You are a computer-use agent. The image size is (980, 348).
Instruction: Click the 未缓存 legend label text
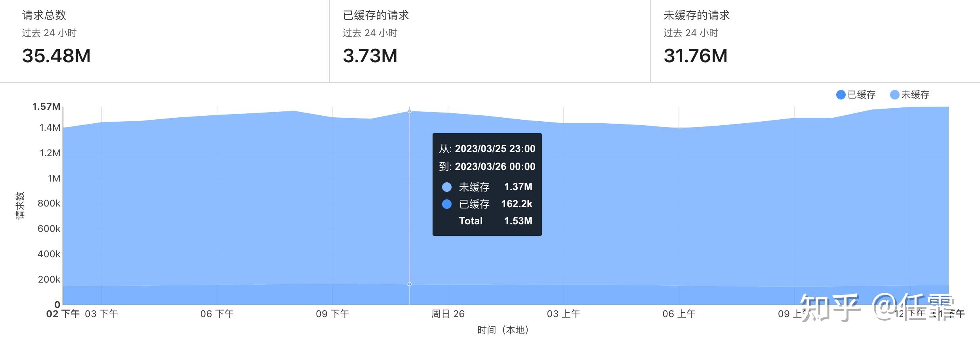click(x=915, y=95)
